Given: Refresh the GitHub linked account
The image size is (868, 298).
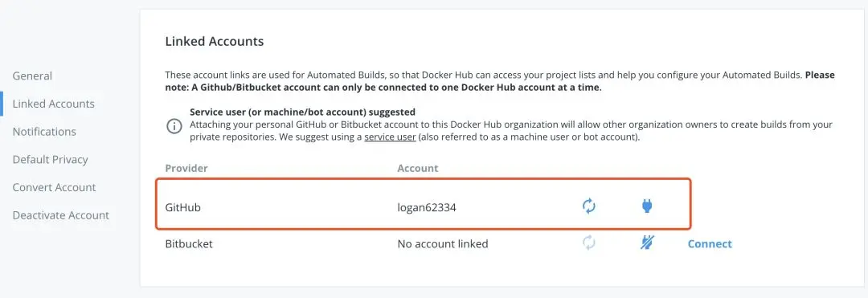Looking at the screenshot, I should click(589, 206).
